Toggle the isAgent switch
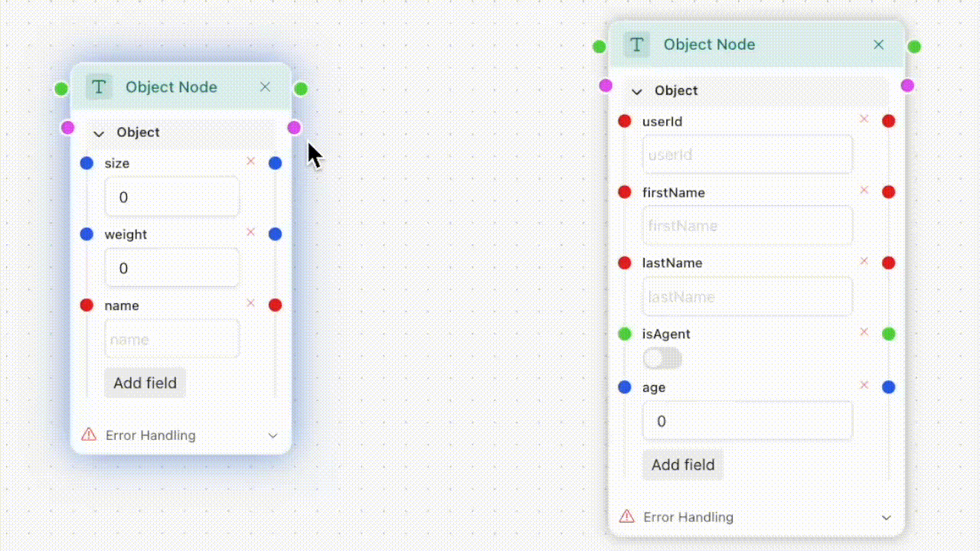Image resolution: width=980 pixels, height=551 pixels. pos(662,358)
